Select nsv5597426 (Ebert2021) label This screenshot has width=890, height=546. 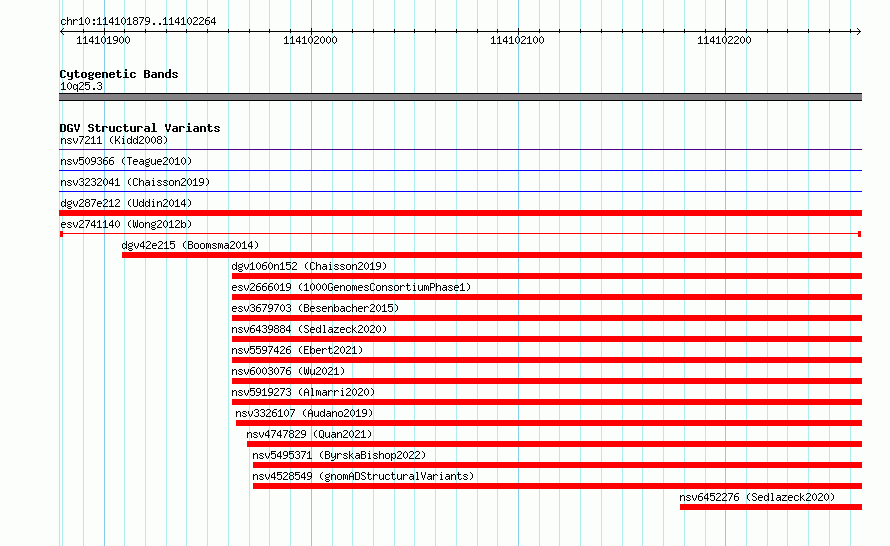pos(297,350)
